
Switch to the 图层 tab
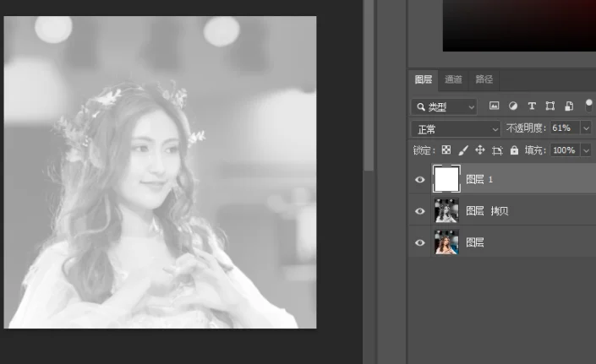(x=424, y=79)
